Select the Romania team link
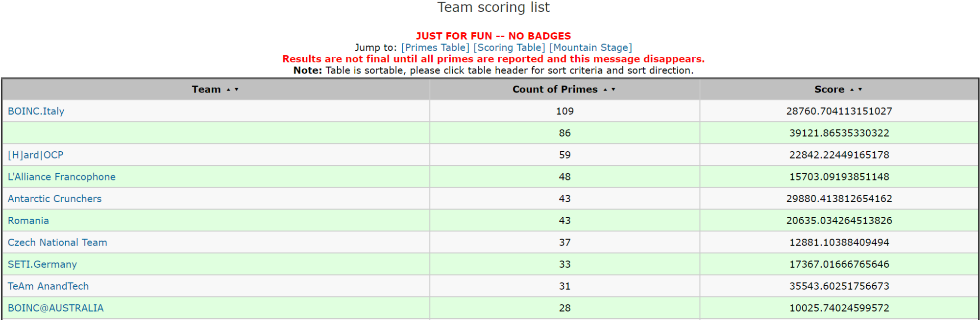 (28, 221)
